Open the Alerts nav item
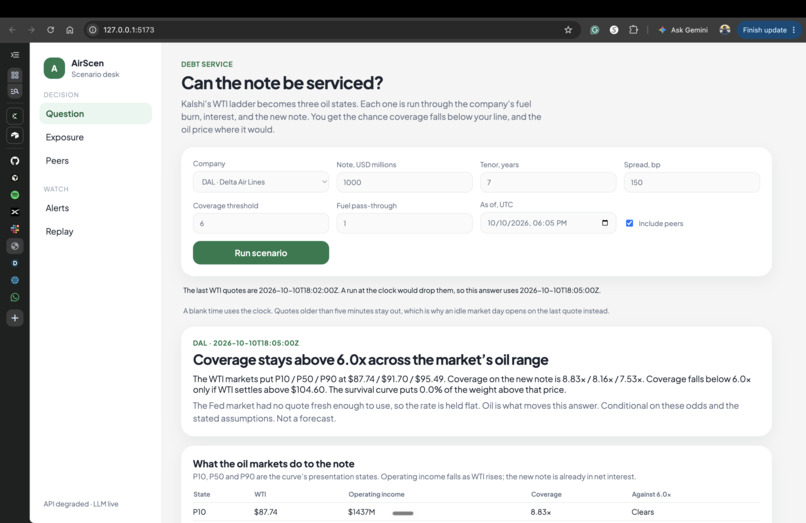 57,208
